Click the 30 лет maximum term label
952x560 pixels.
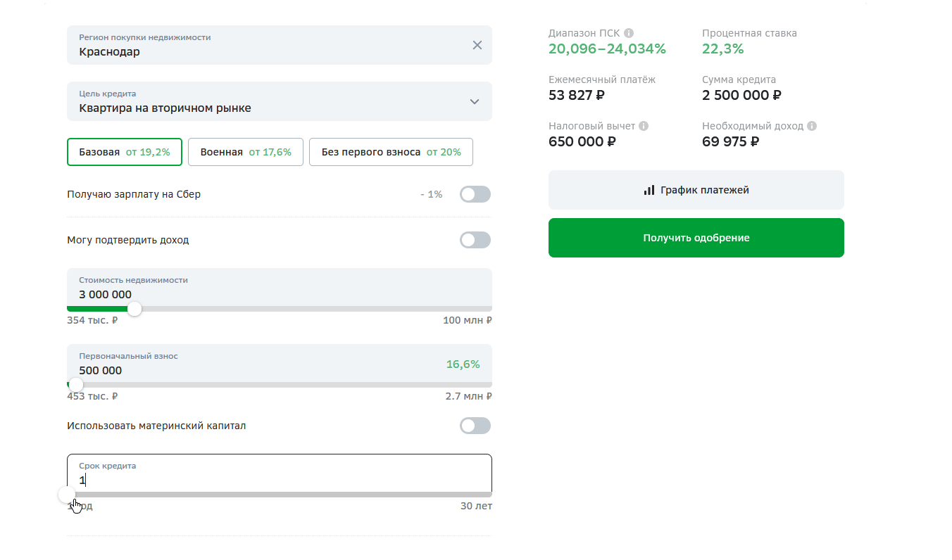coord(476,506)
